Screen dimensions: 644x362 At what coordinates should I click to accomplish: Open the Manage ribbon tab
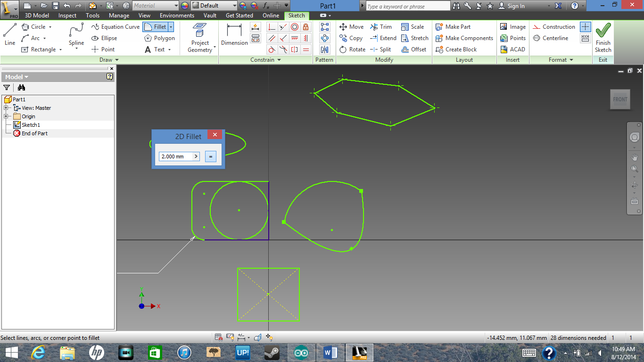(x=119, y=15)
